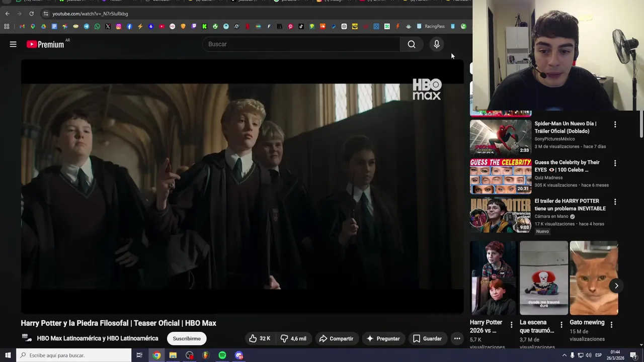644x362 pixels.
Task: Visit the Cámara en Mano channel
Action: [x=551, y=216]
